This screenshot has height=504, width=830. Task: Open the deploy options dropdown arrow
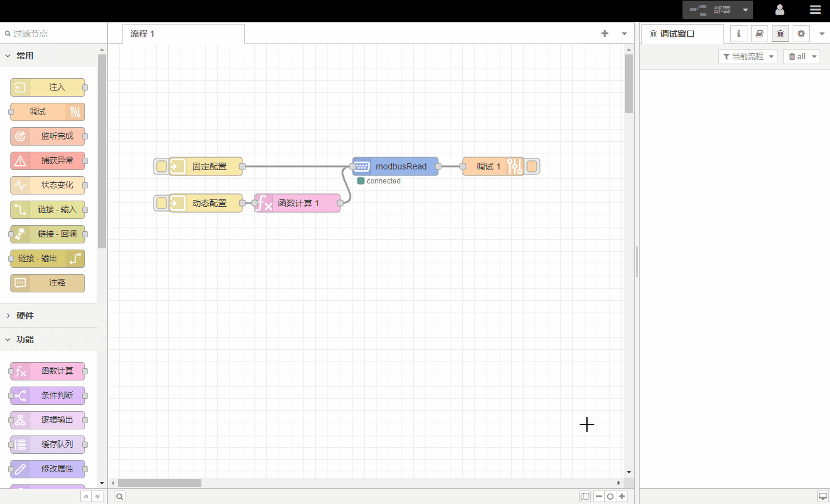745,10
